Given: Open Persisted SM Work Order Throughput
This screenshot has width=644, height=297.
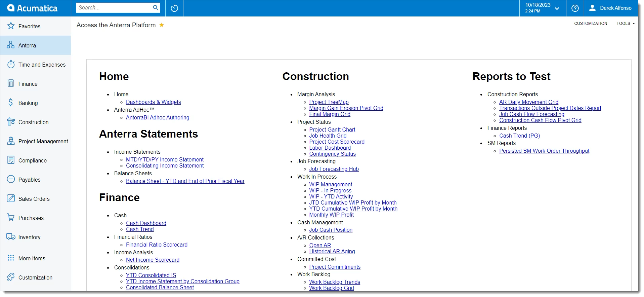Looking at the screenshot, I should (544, 151).
